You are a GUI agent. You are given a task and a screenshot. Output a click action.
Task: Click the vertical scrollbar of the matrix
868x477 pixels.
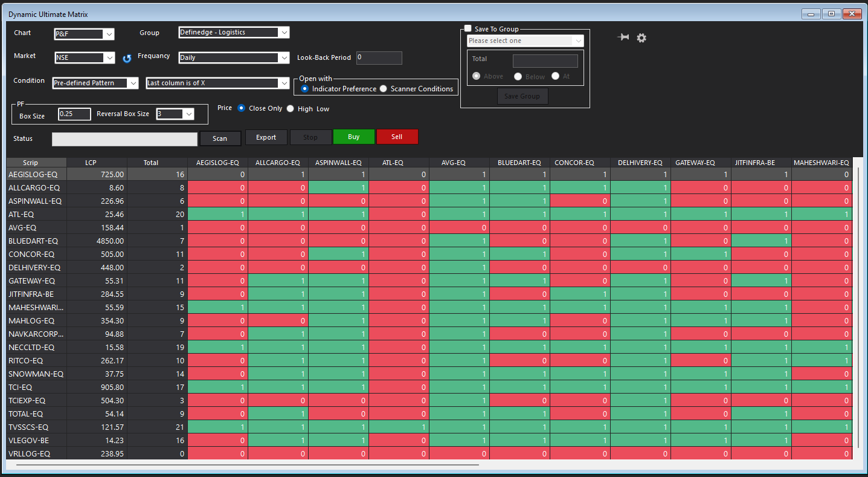pyautogui.click(x=858, y=308)
